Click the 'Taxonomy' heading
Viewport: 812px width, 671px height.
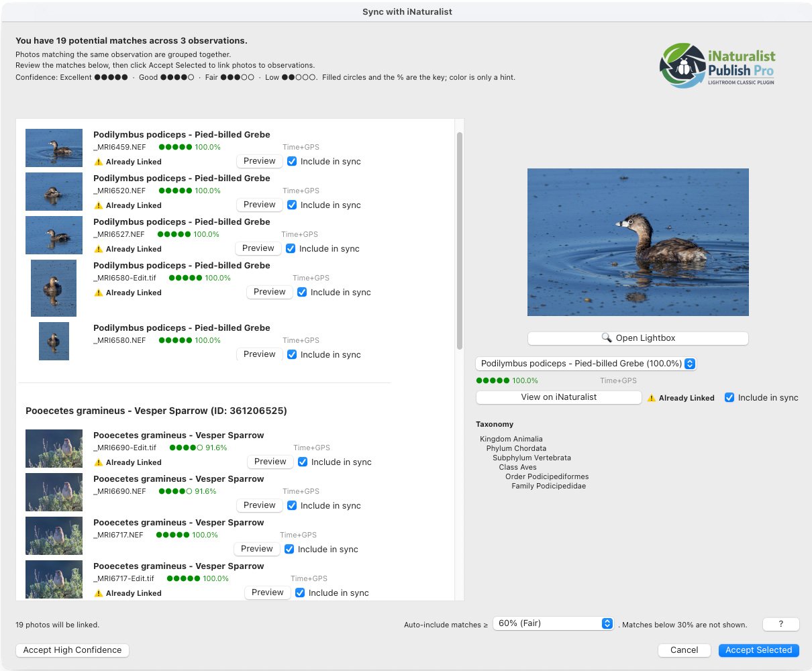495,424
